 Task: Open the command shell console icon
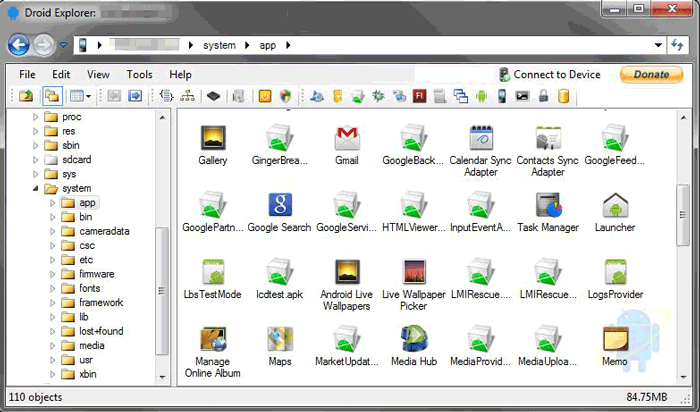[522, 96]
